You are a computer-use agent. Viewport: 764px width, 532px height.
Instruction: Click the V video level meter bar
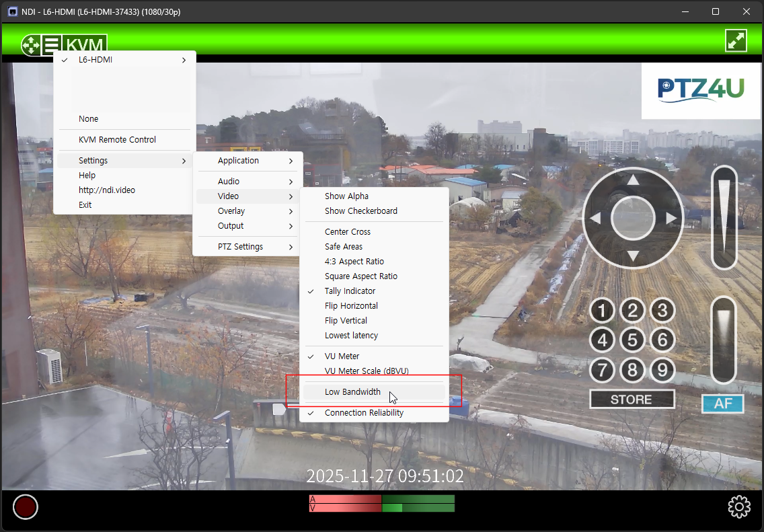coord(382,508)
